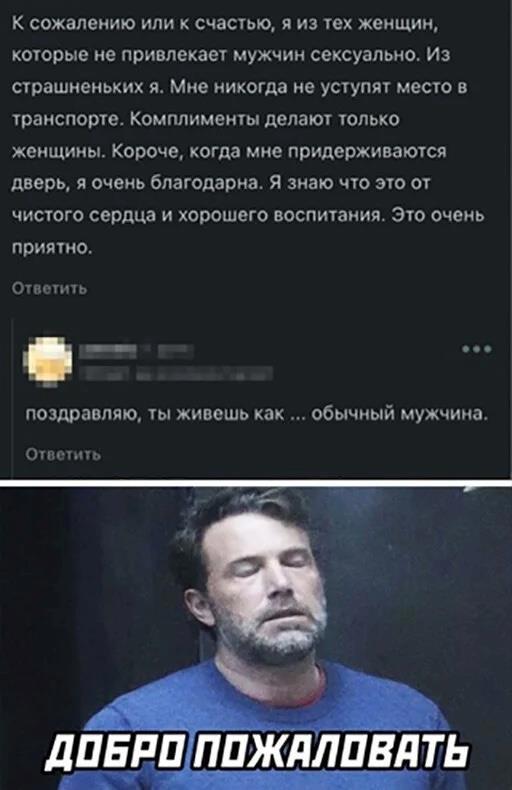Click Ответить under the 'поздравляю' reply
This screenshot has height=790, width=512.
[63, 454]
